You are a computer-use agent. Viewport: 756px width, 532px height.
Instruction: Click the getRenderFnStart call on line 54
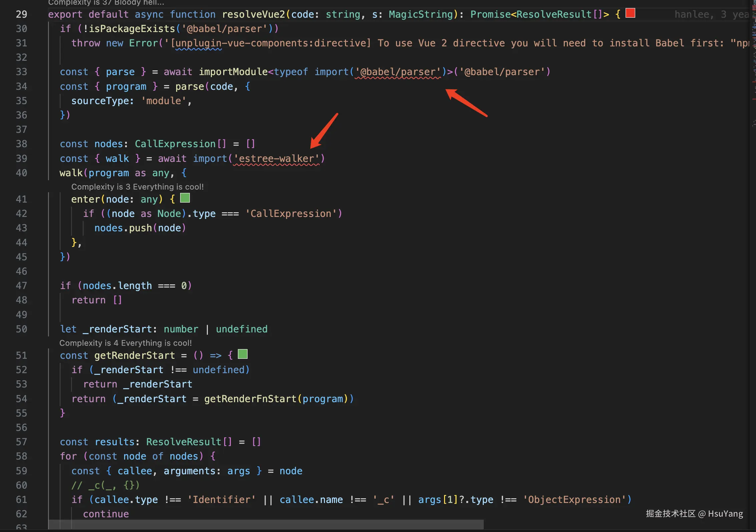pyautogui.click(x=250, y=399)
